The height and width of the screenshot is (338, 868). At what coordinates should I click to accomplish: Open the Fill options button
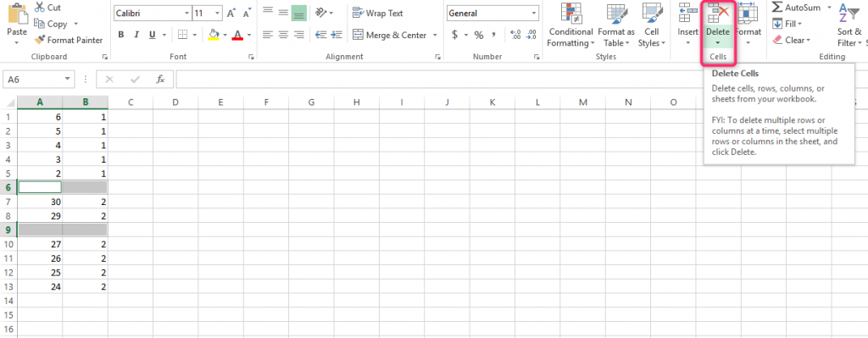tap(787, 24)
